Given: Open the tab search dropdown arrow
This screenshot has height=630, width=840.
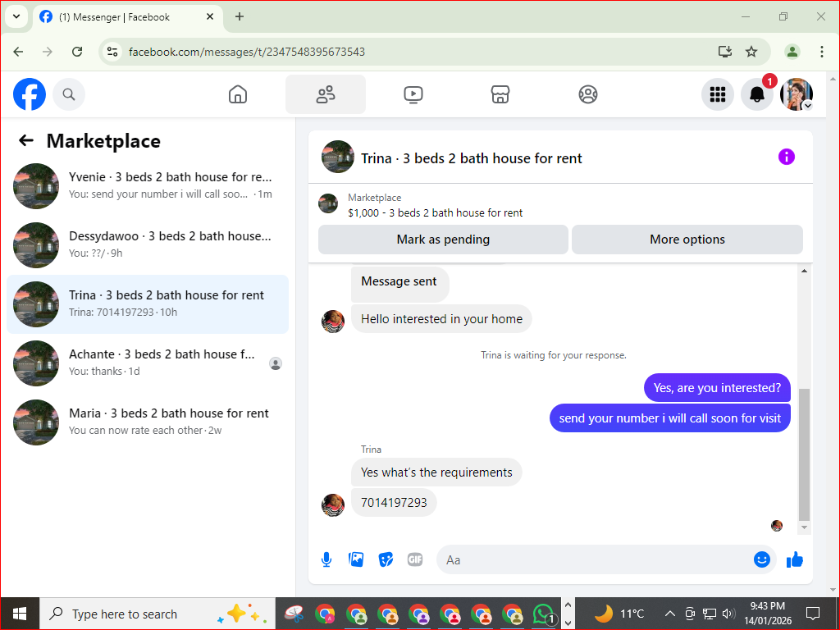Looking at the screenshot, I should [x=16, y=16].
